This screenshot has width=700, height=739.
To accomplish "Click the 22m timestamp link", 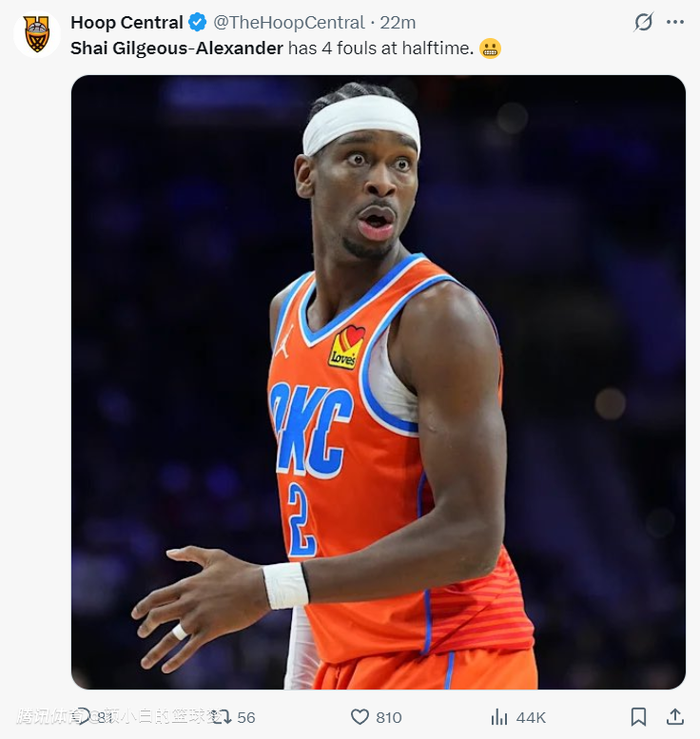I will coord(398,22).
